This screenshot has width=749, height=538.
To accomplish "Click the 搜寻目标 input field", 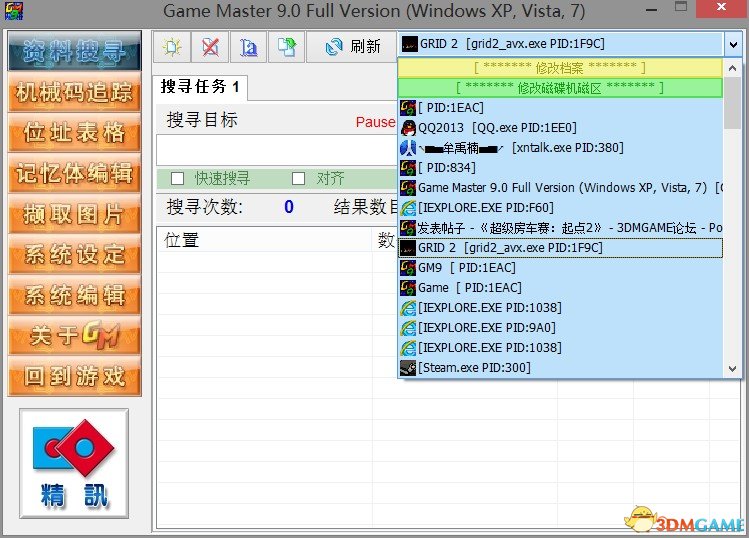I will point(276,150).
